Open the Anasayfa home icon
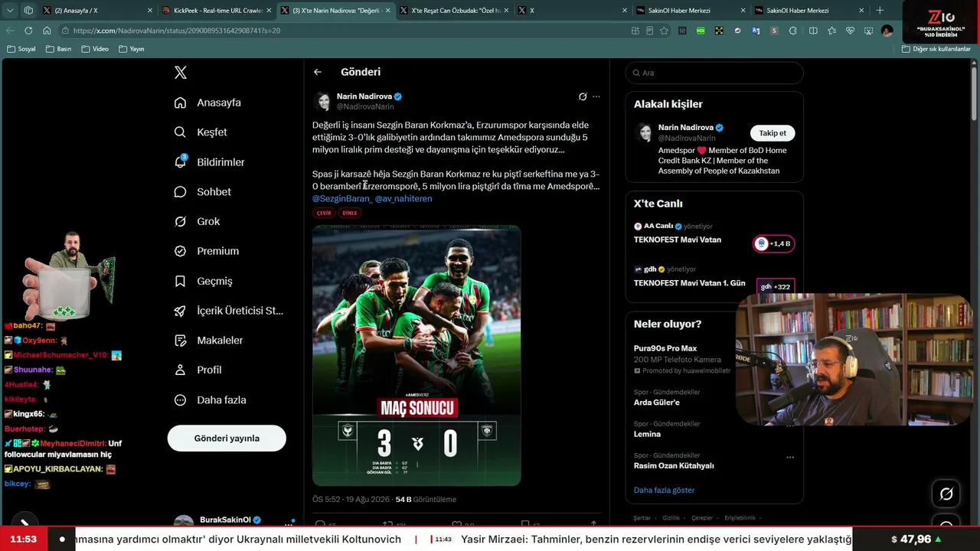The height and width of the screenshot is (551, 980). tap(180, 103)
